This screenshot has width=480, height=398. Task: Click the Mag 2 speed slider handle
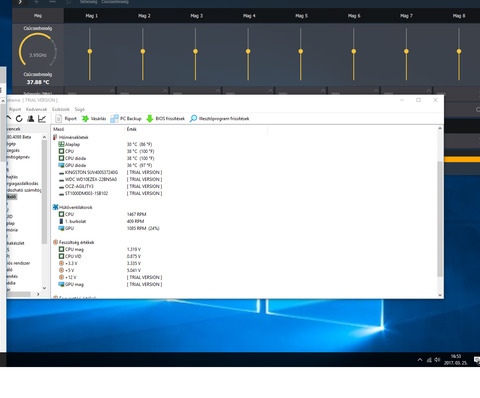[x=143, y=51]
